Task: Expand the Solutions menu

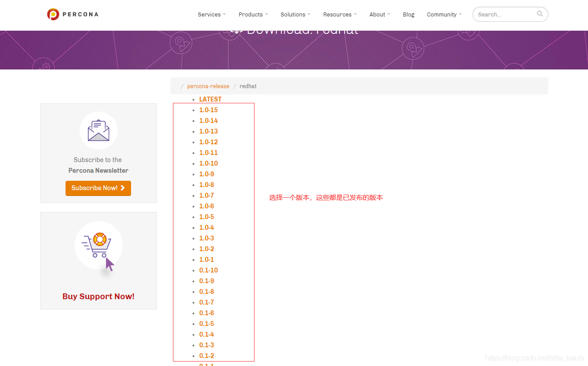Action: (x=296, y=14)
